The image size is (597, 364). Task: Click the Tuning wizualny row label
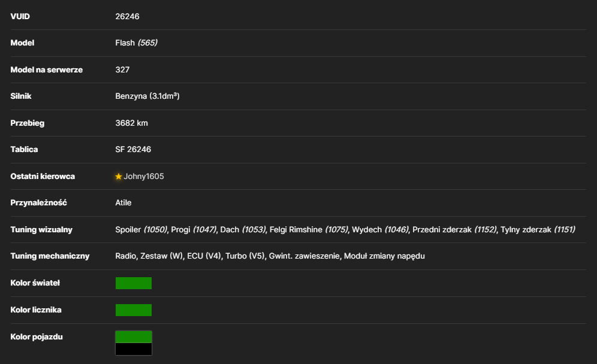(41, 230)
